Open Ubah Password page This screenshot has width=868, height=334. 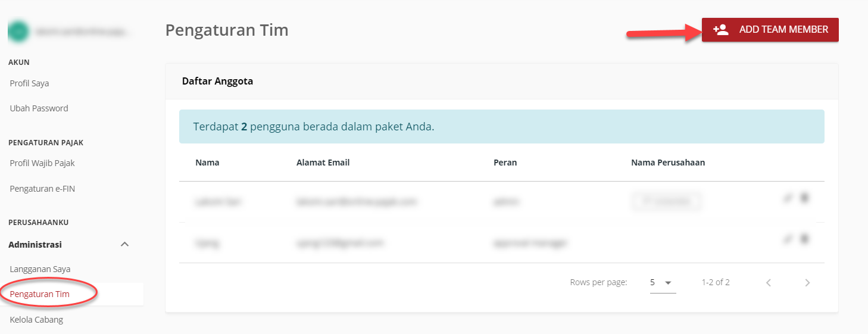[x=39, y=108]
